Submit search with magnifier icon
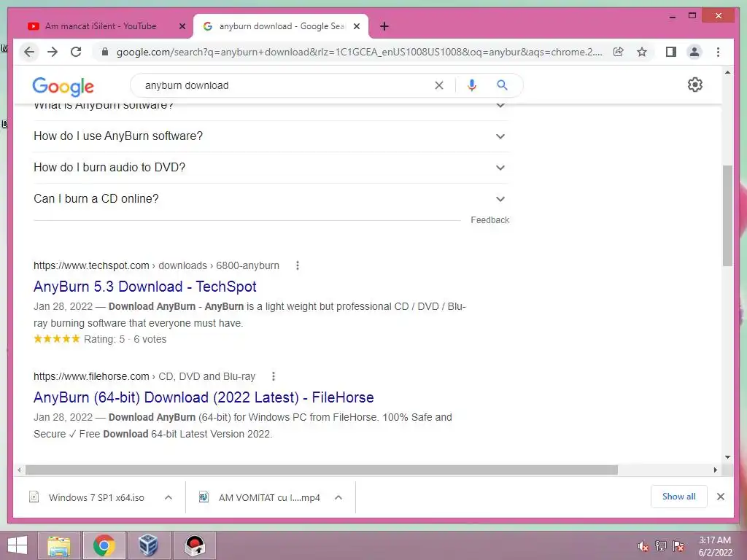Viewport: 747px width, 560px height. tap(502, 85)
